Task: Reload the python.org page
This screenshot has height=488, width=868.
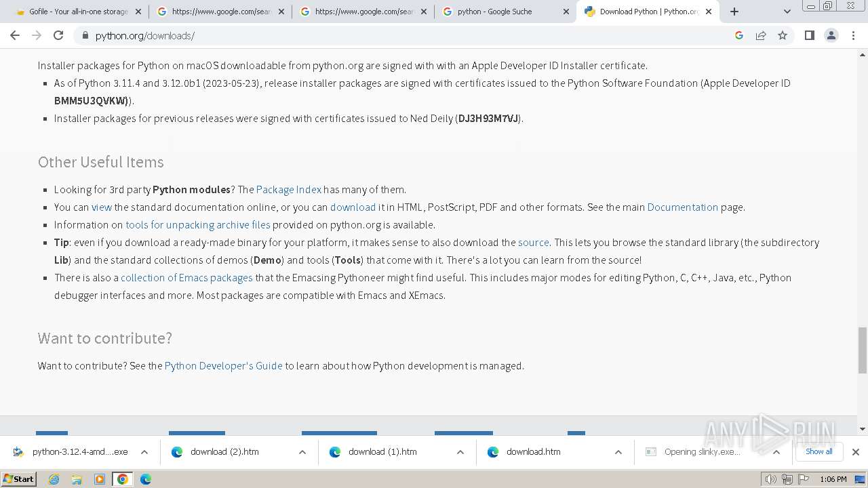Action: click(x=58, y=35)
